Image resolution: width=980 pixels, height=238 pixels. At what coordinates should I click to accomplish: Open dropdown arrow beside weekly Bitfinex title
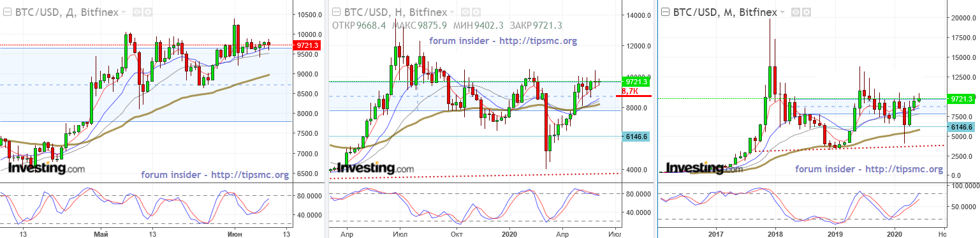pos(451,12)
